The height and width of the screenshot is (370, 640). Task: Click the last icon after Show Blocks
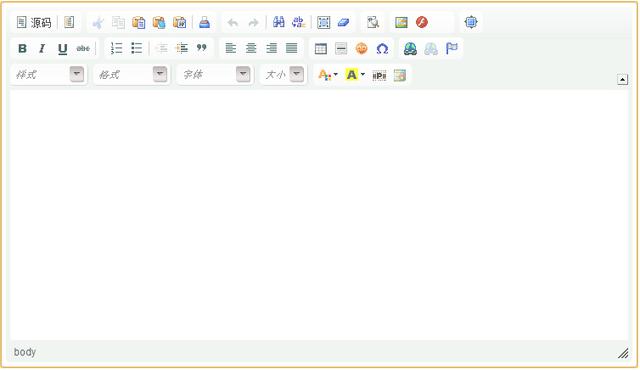(400, 75)
